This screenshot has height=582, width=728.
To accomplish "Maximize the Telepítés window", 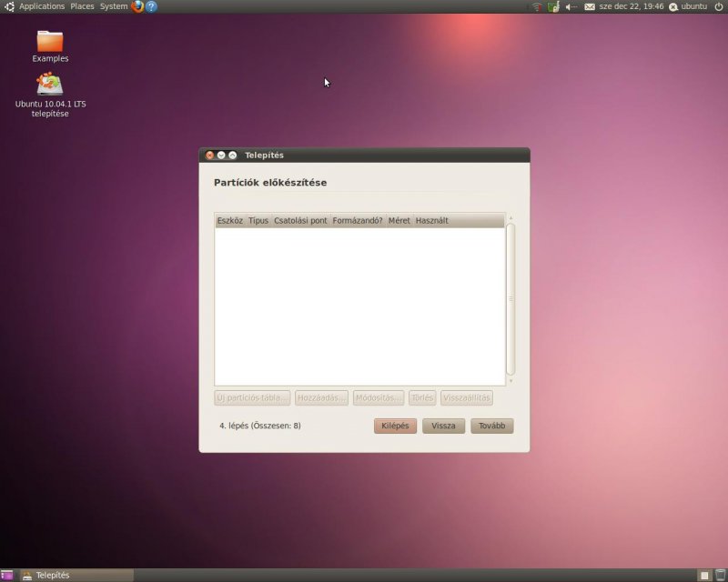I will click(x=233, y=155).
